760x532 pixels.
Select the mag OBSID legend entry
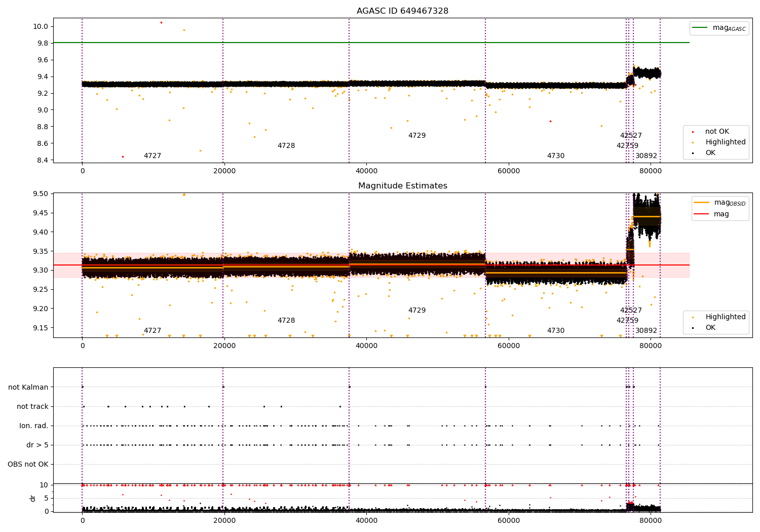click(x=719, y=203)
